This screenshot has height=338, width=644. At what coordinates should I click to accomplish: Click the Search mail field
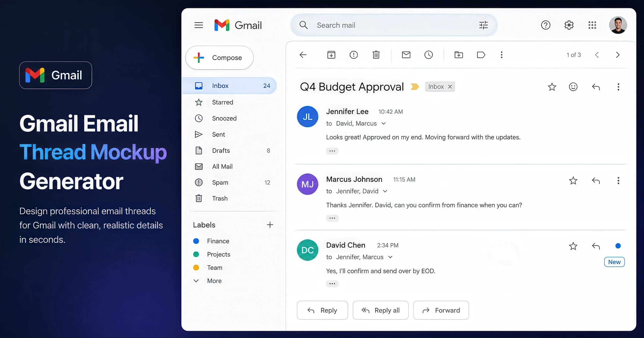point(394,25)
